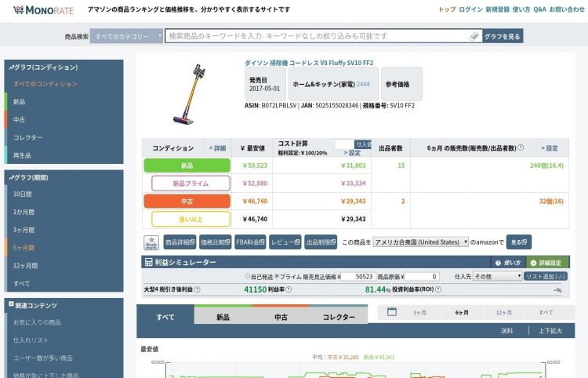Click the レビュー button
Viewport: 588px width, 378px height.
[285, 242]
